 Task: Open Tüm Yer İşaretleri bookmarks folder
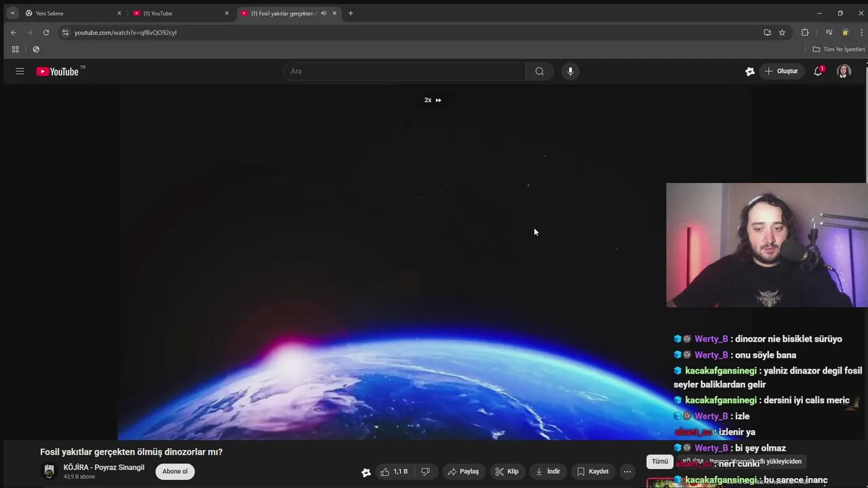(x=839, y=49)
